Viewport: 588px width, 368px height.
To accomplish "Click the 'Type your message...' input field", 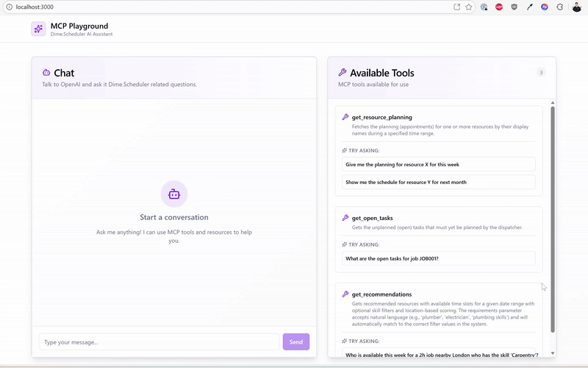I will click(159, 342).
